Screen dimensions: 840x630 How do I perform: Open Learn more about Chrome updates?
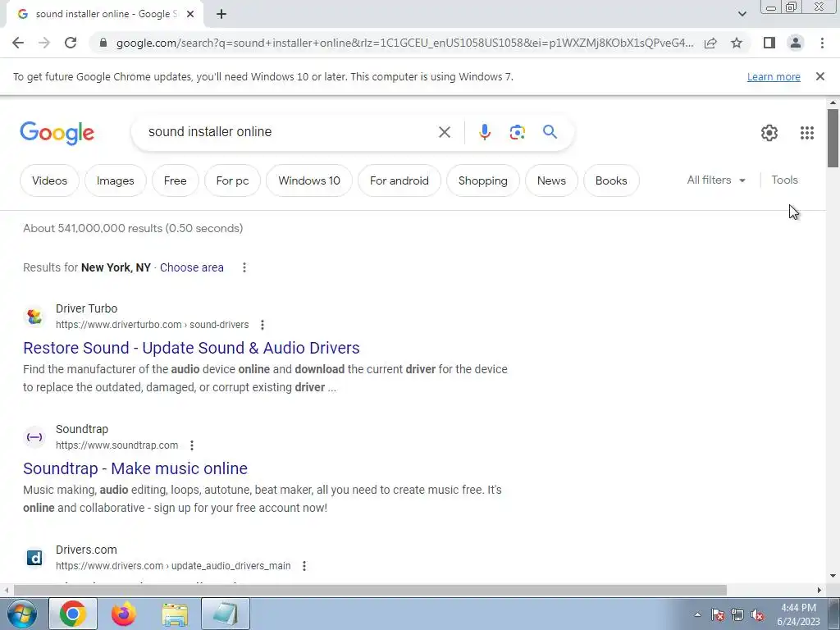(774, 76)
